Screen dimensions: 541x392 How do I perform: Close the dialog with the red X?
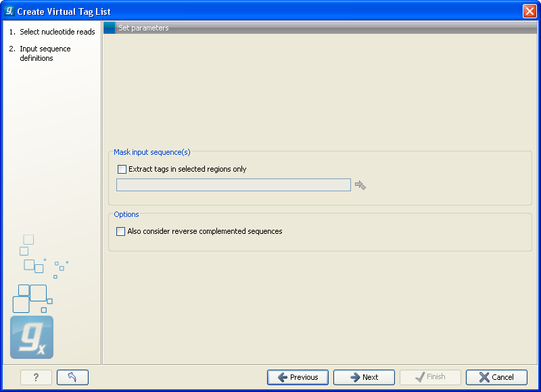(529, 11)
